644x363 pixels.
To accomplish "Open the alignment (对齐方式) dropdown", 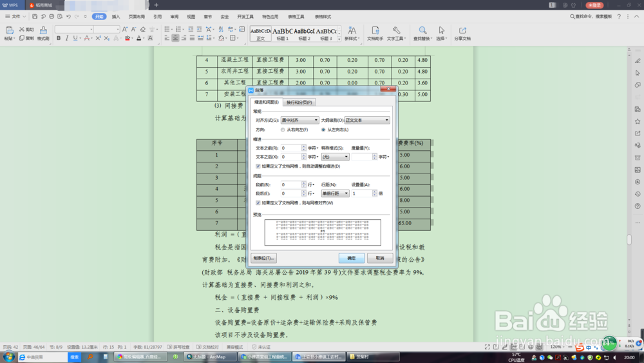I will 299,120.
